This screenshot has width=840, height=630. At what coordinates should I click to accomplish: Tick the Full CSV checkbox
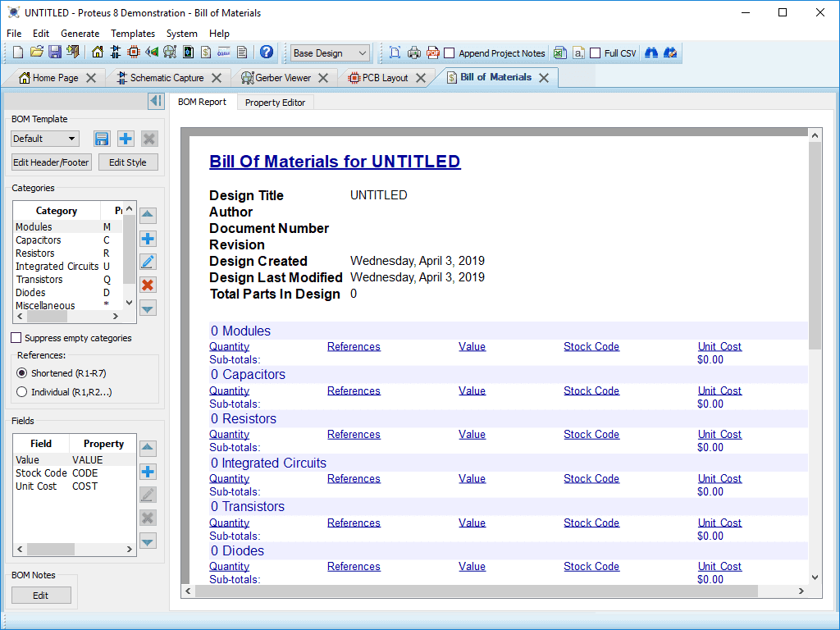pos(596,53)
